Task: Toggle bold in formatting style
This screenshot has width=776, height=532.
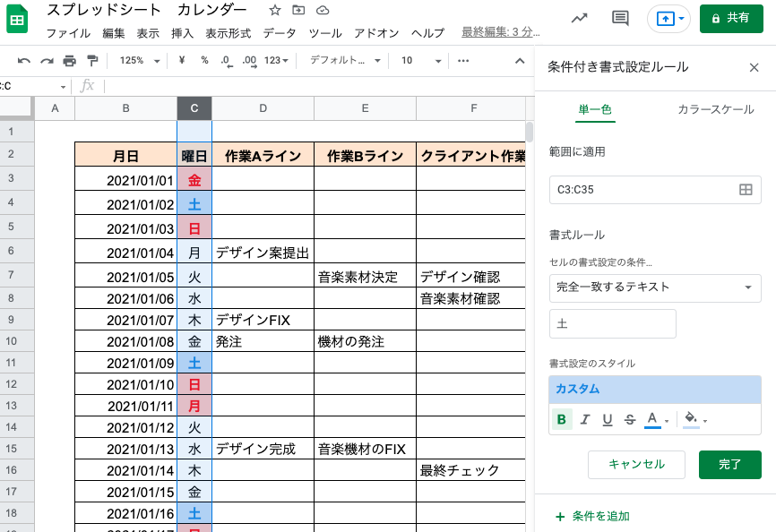Action: [x=562, y=419]
